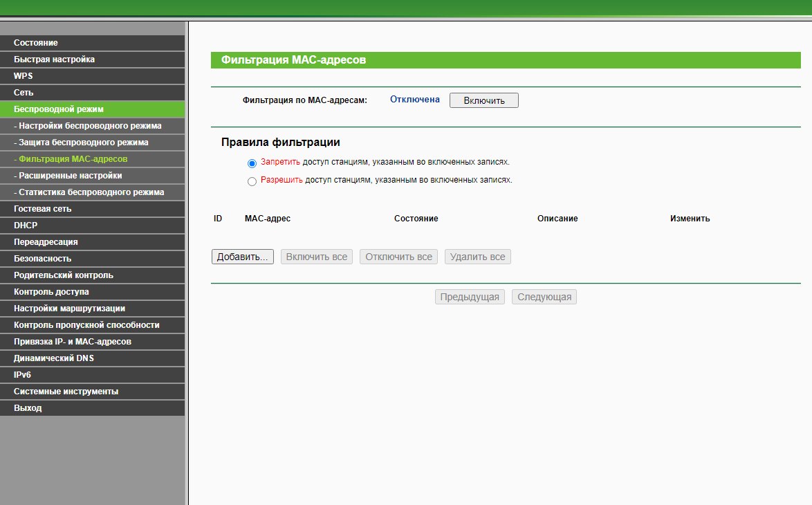
Task: Click Выход to log out
Action: point(92,407)
